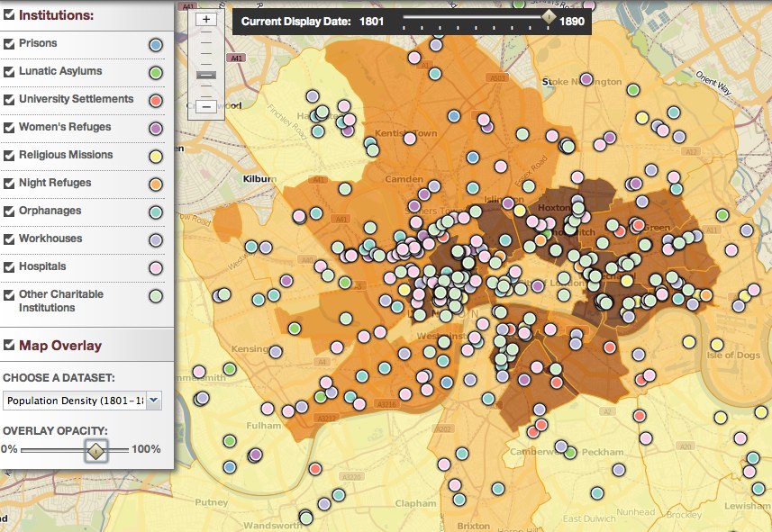
Task: Click the 100% opacity label
Action: tap(146, 449)
